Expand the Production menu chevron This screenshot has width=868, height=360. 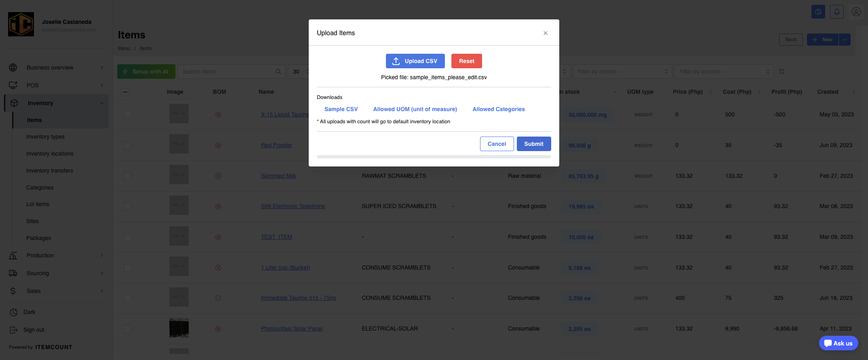[x=102, y=255]
